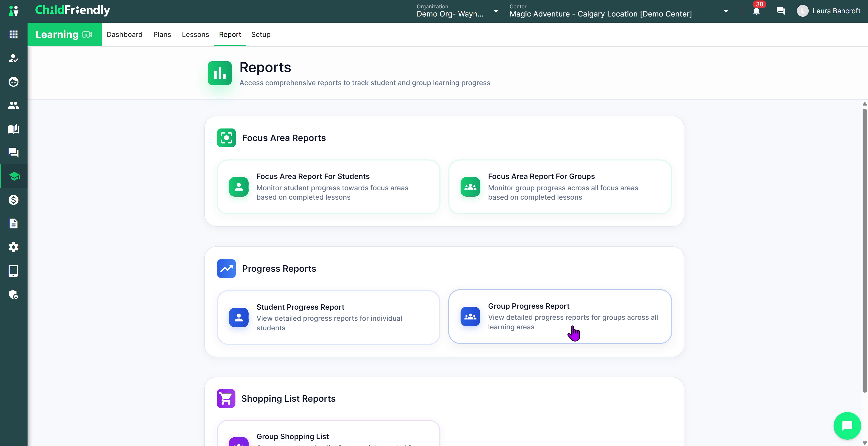Select the Report tab
This screenshot has width=868, height=446.
230,34
